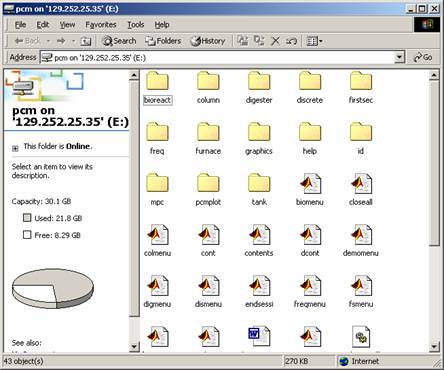Select the tank folder
Image resolution: width=444 pixels, height=370 pixels.
(259, 189)
